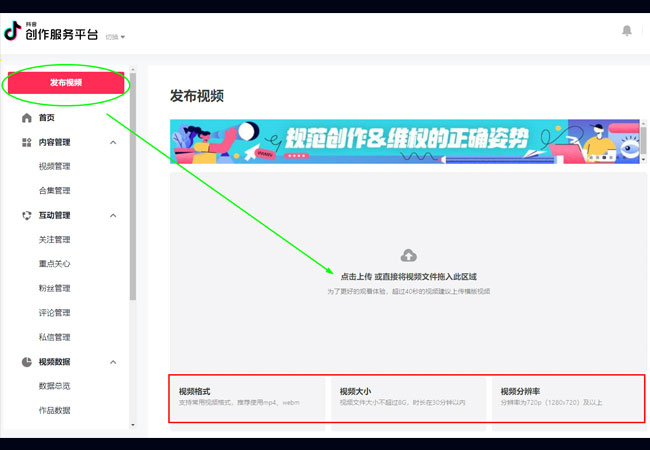Click the 点击上传 upload text

(x=358, y=276)
